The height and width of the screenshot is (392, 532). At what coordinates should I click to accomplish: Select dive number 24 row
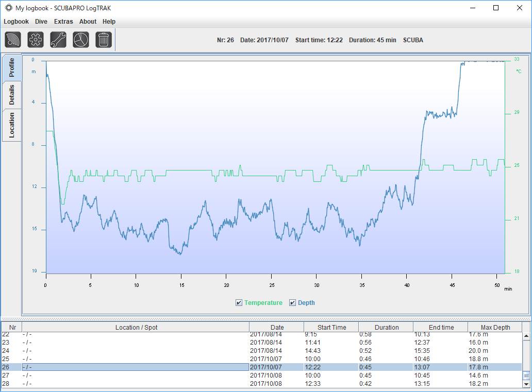pos(261,351)
